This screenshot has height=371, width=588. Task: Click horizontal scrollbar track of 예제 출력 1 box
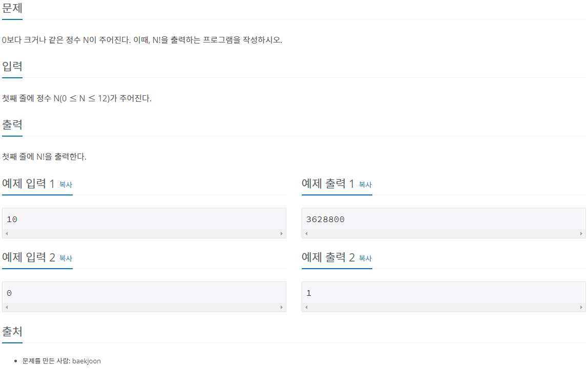pos(444,234)
